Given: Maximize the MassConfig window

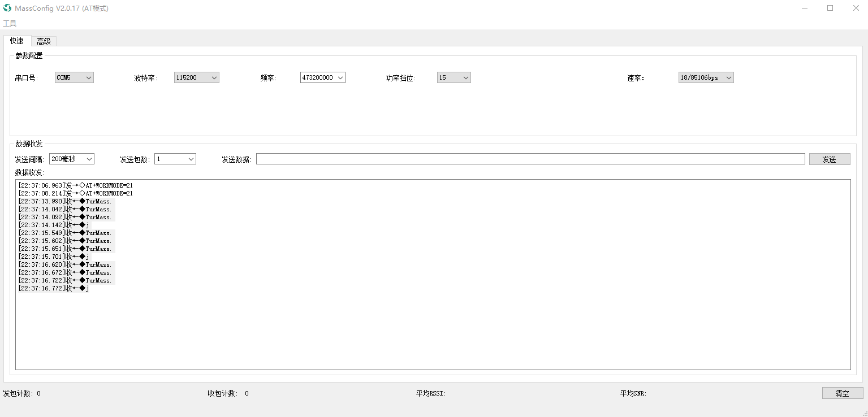Looking at the screenshot, I should pyautogui.click(x=830, y=8).
